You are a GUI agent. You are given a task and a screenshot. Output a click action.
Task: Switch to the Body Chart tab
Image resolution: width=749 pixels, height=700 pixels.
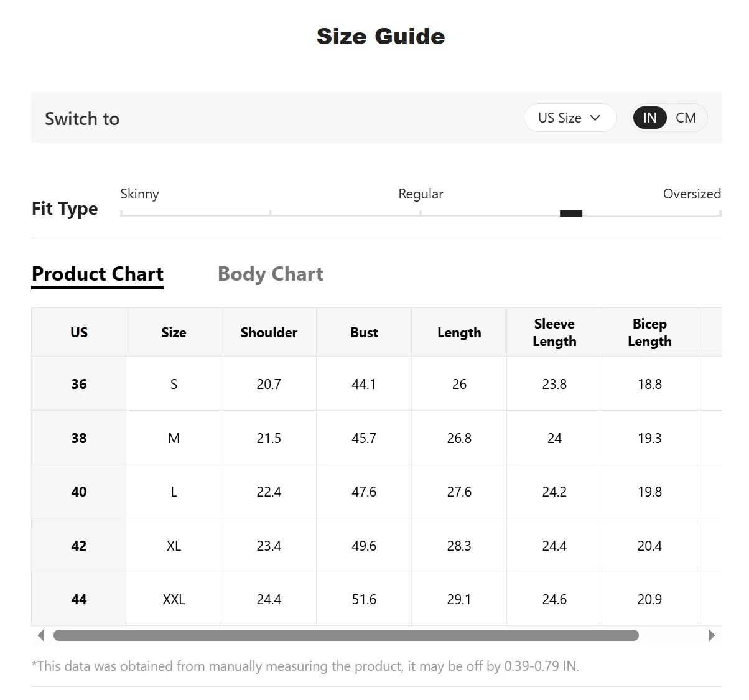click(271, 274)
